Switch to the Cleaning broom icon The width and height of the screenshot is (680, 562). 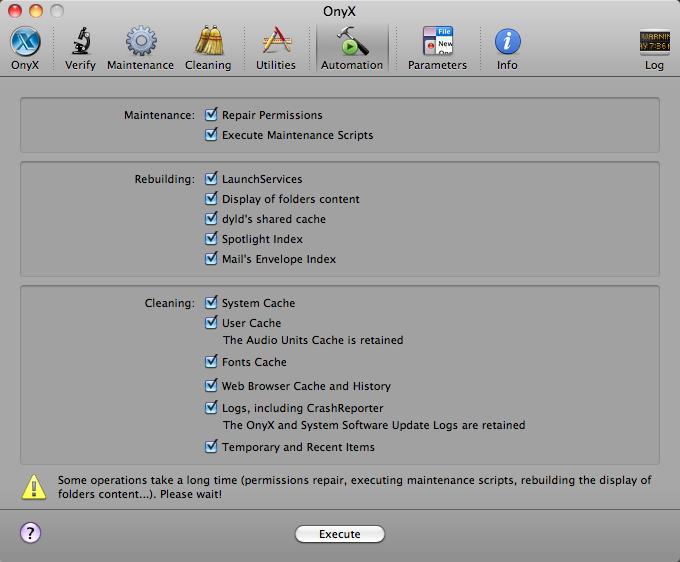[208, 43]
